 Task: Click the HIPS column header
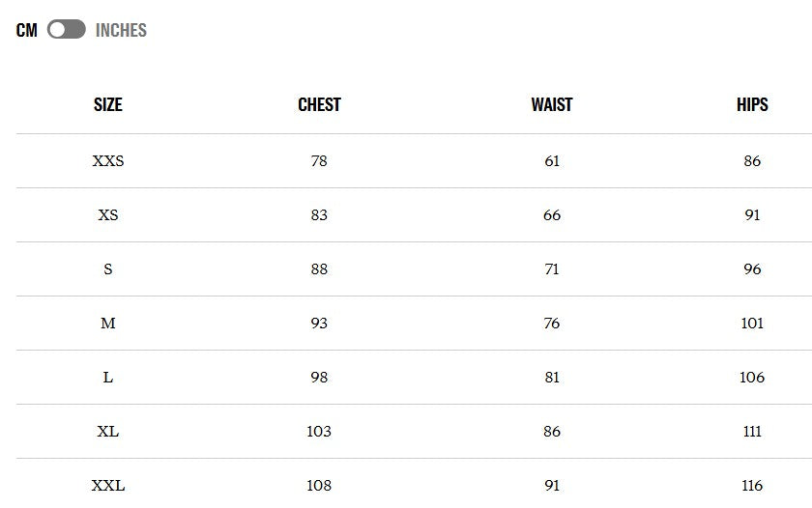[x=752, y=104]
